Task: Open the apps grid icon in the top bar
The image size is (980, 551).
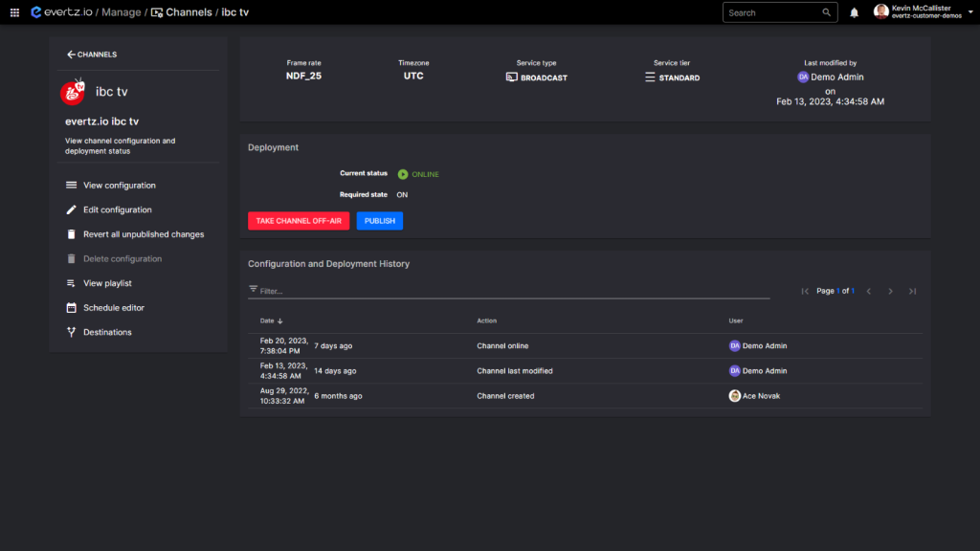Action: (13, 12)
